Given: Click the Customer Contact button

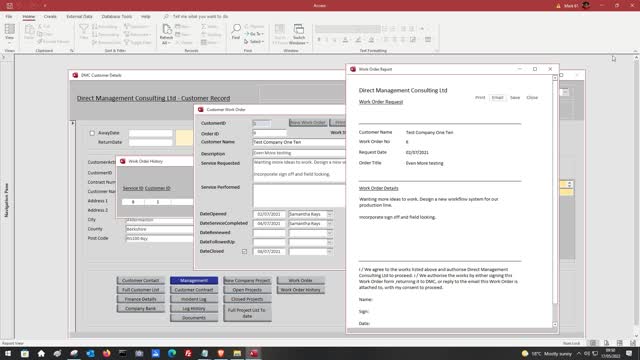Looking at the screenshot, I should click(x=140, y=281).
